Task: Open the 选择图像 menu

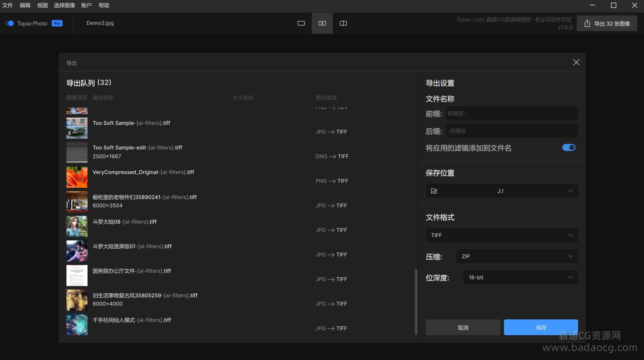Action: click(x=64, y=5)
